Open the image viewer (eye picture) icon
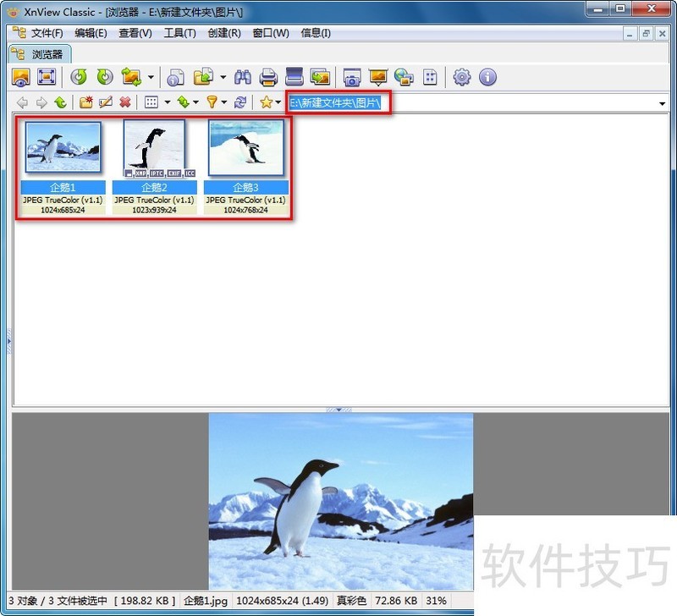677x616 pixels. tap(20, 78)
